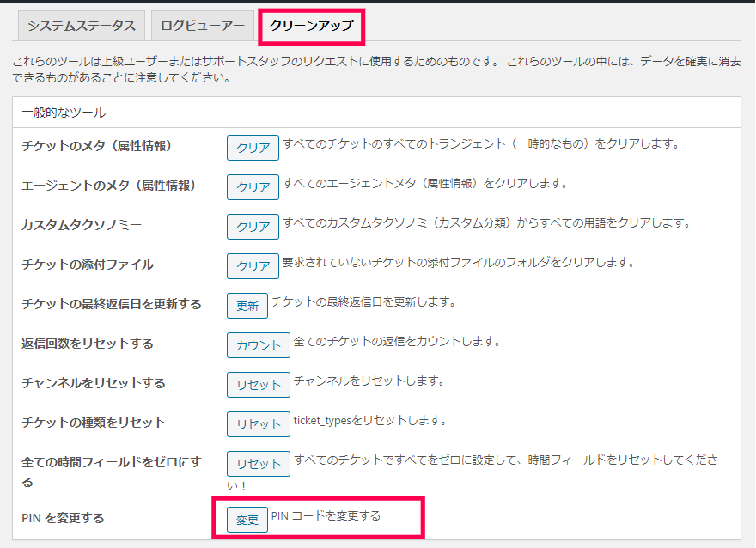
Task: Click the label PIN を変更する
Action: [x=64, y=518]
